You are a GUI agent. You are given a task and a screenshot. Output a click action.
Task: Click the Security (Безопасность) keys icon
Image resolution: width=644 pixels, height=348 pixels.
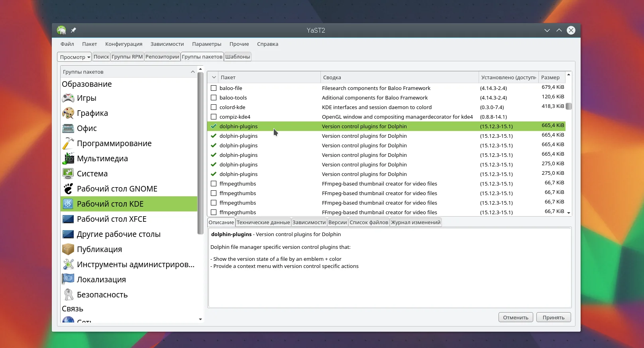(x=68, y=295)
